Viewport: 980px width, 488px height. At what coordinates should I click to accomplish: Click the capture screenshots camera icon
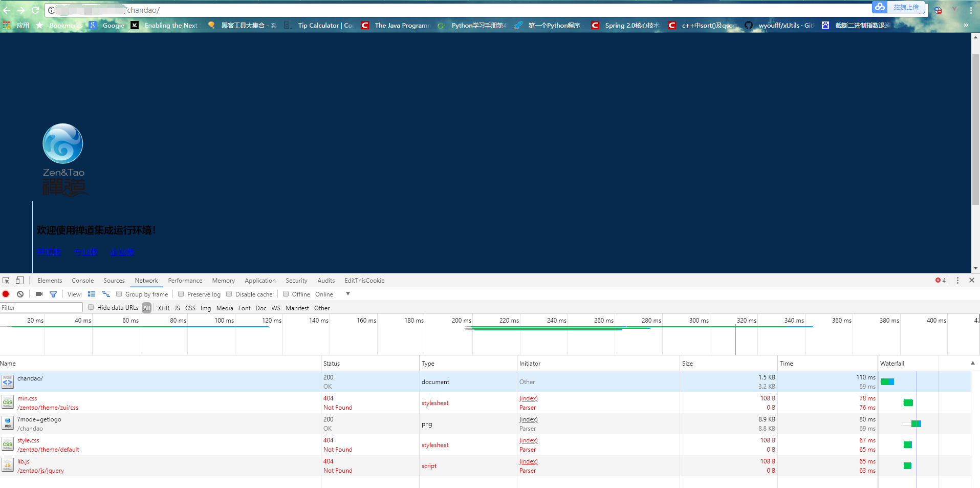(39, 294)
